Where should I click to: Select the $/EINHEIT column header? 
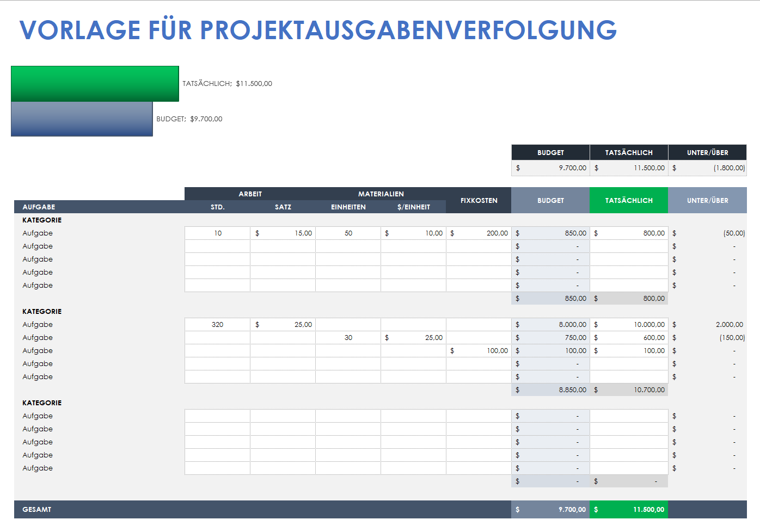[413, 207]
